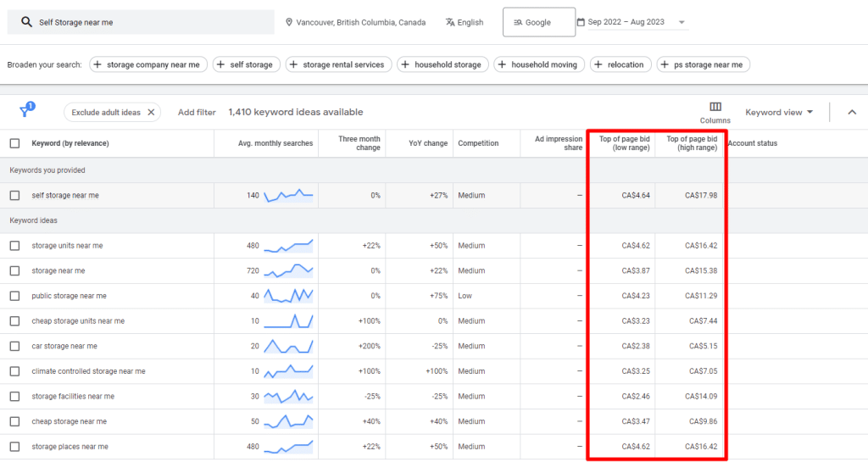
Task: Check storage units near me row
Action: pyautogui.click(x=15, y=246)
